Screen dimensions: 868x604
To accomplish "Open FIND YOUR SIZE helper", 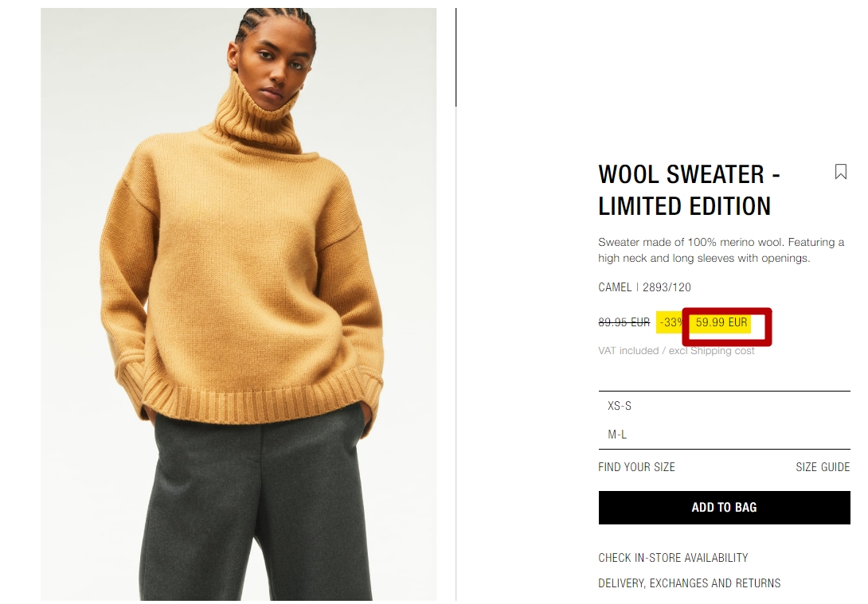I will (636, 467).
